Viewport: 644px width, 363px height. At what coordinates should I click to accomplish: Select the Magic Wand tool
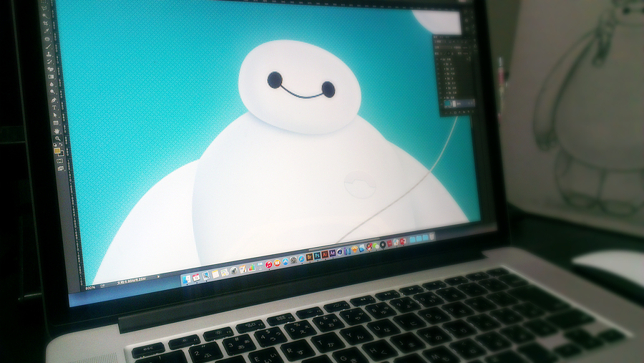[x=45, y=15]
